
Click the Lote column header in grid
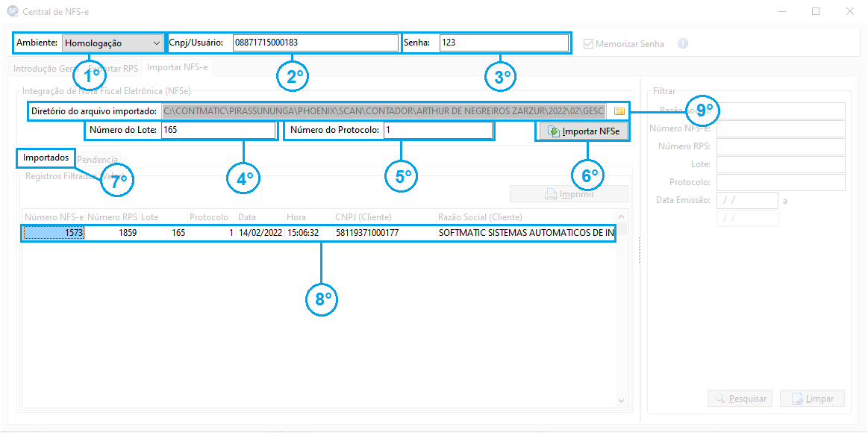pyautogui.click(x=164, y=216)
